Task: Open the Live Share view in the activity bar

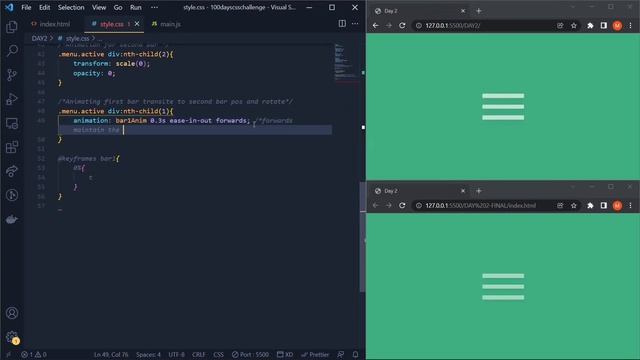Action: pos(12,171)
